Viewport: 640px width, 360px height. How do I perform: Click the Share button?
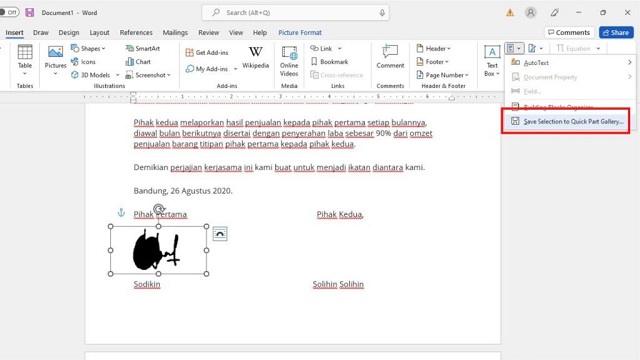[x=616, y=32]
